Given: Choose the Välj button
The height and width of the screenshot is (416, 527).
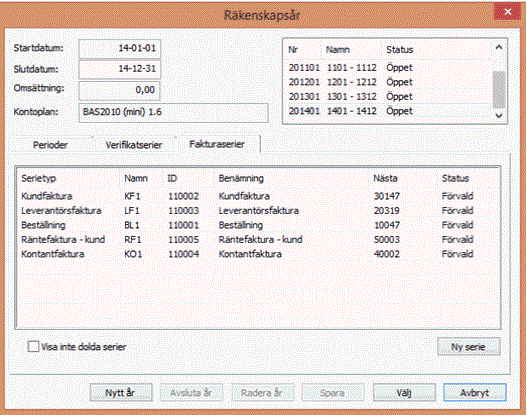Looking at the screenshot, I should click(x=404, y=392).
